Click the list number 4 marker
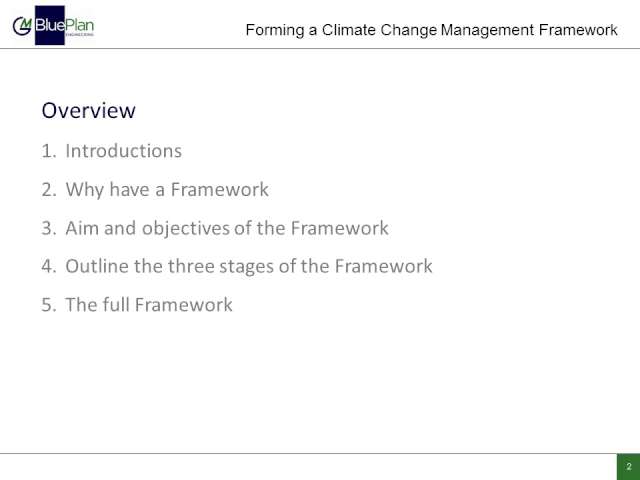The image size is (640, 480). [x=49, y=267]
